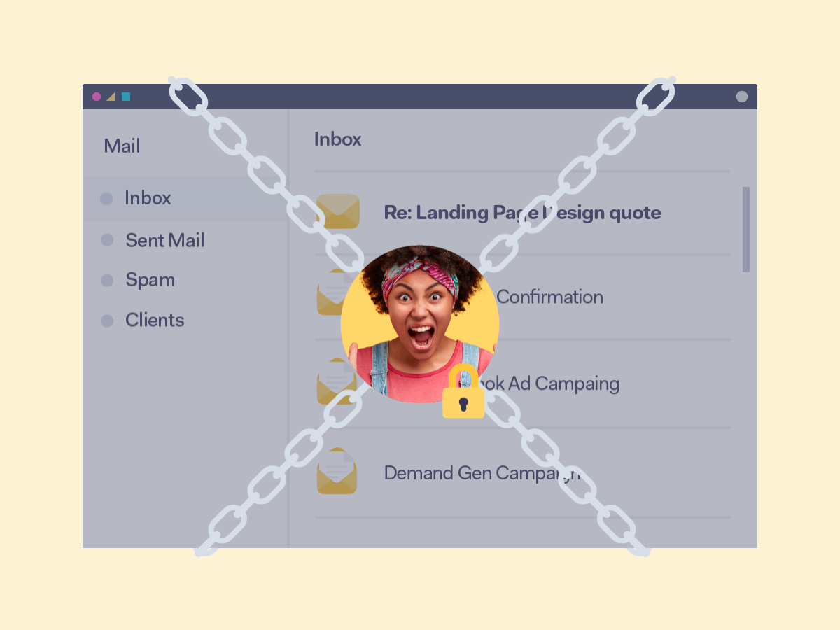The height and width of the screenshot is (630, 840).
Task: Select the bullet next to Spam
Action: tap(107, 281)
